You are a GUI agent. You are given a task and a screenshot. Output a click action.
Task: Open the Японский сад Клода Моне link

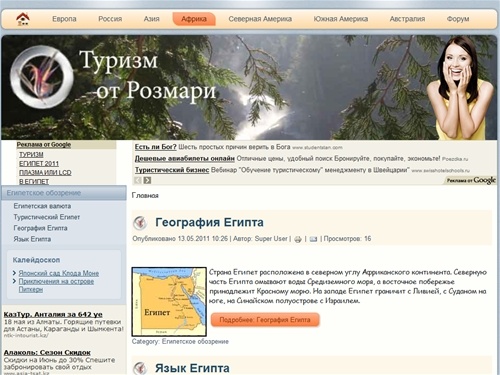tap(59, 273)
